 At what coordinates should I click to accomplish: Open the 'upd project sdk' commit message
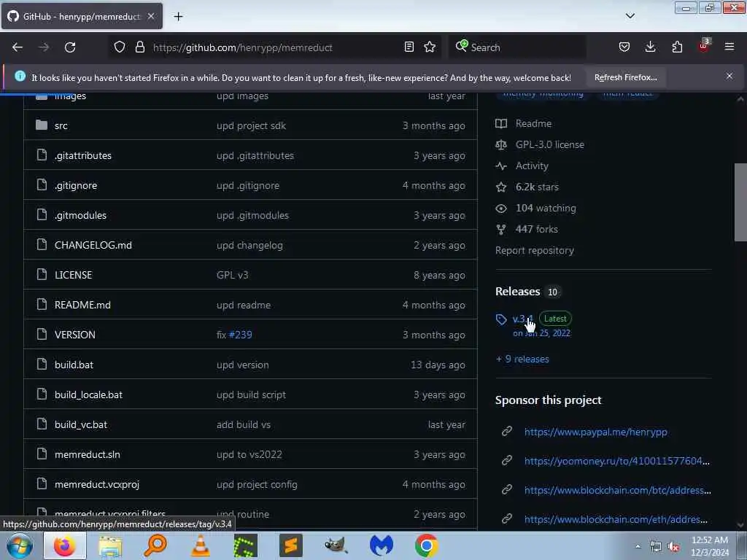point(251,125)
